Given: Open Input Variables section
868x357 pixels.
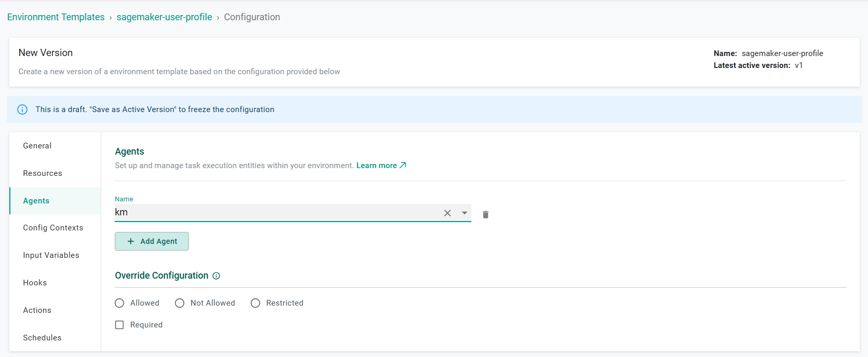Looking at the screenshot, I should (x=51, y=255).
